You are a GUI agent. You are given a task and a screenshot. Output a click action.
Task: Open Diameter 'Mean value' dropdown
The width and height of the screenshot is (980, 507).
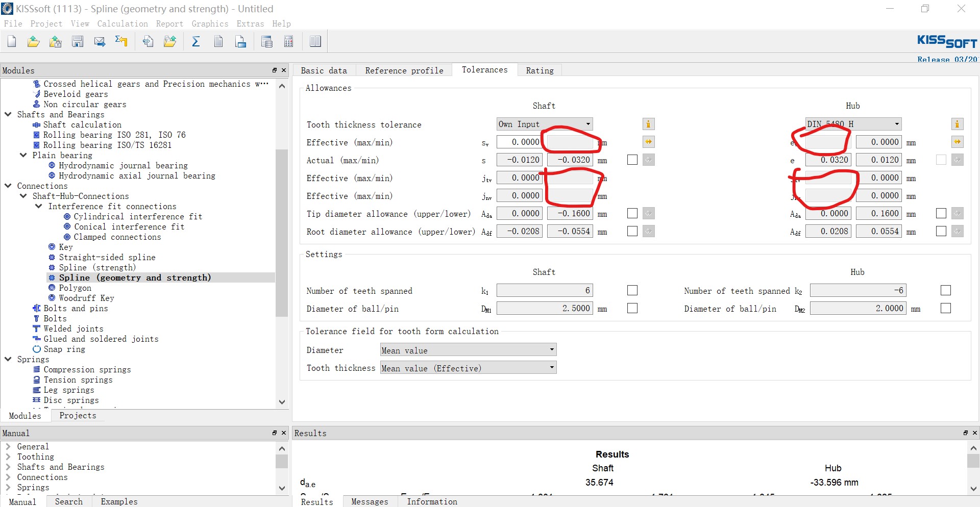point(468,350)
